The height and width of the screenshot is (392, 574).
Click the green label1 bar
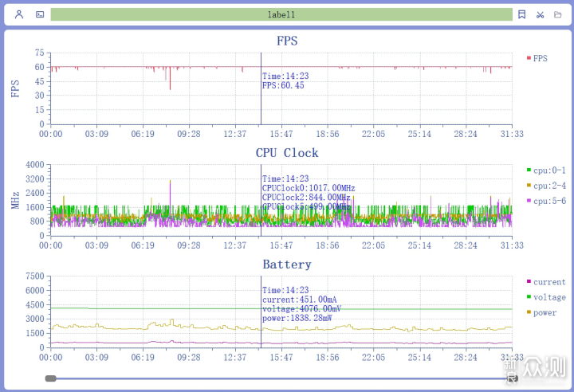tap(281, 14)
